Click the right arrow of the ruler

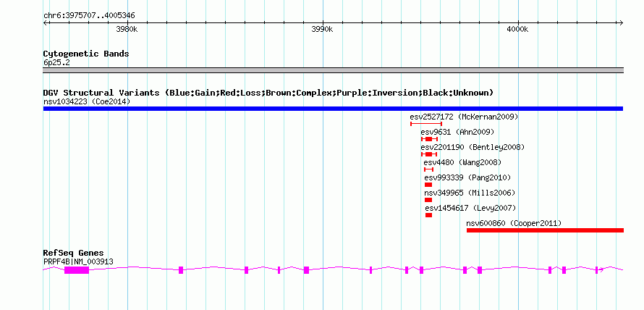click(621, 22)
